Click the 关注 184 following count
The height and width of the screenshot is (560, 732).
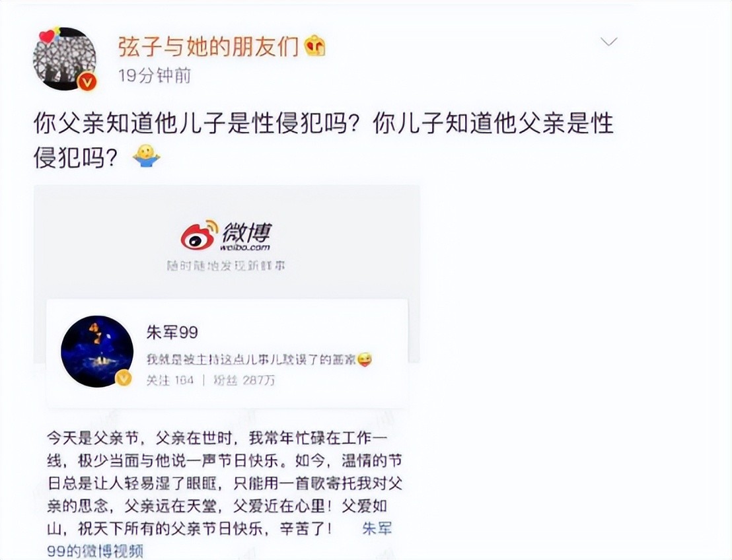(170, 380)
